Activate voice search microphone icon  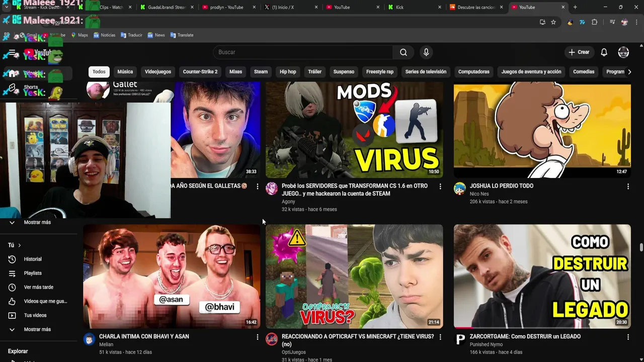pos(426,52)
